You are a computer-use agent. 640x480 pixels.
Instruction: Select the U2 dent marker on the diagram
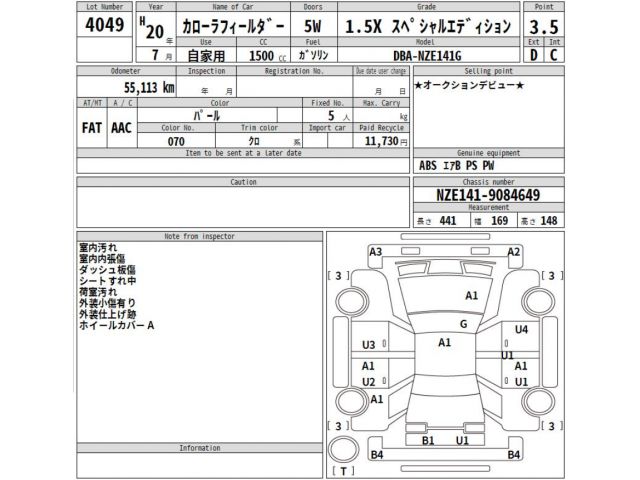tap(369, 382)
